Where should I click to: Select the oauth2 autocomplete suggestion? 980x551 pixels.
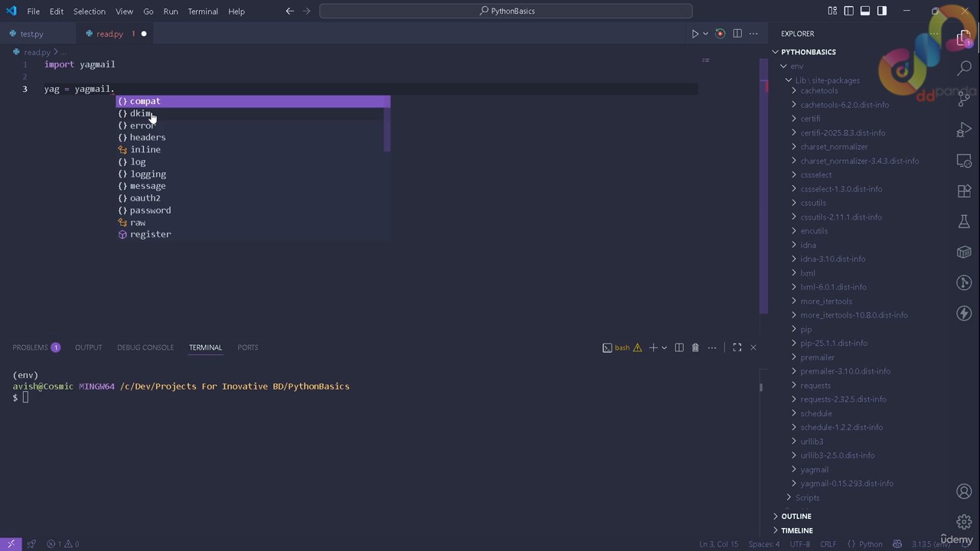pyautogui.click(x=253, y=198)
